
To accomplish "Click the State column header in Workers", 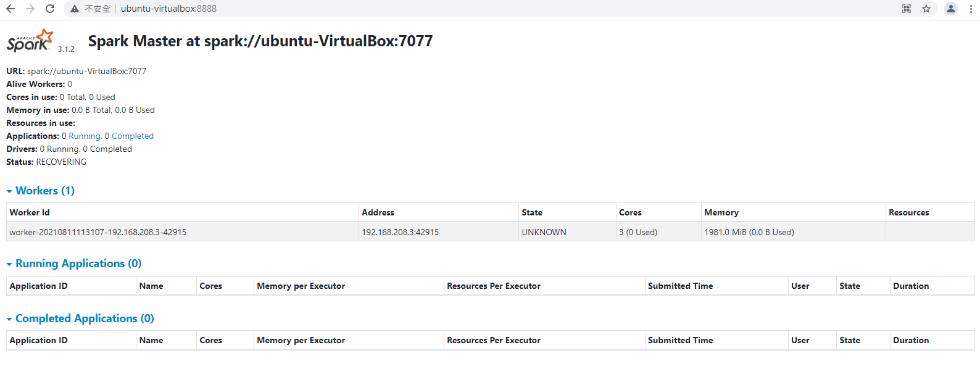I will click(532, 212).
